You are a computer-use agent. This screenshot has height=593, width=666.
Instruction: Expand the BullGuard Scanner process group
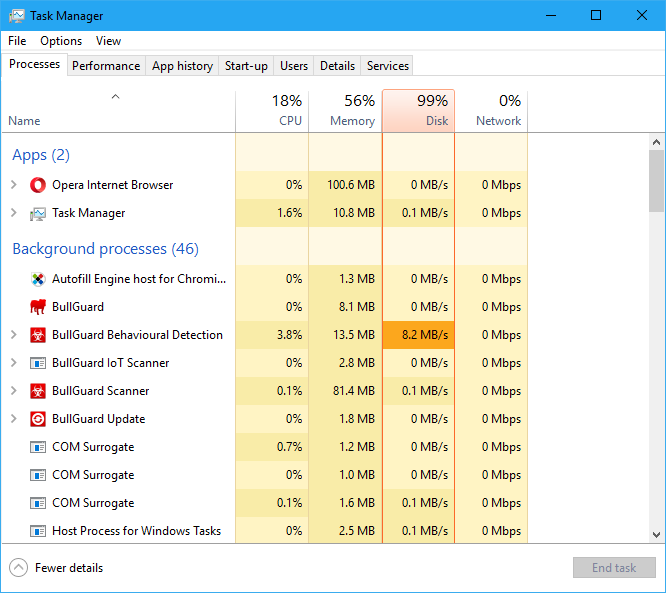pyautogui.click(x=14, y=391)
